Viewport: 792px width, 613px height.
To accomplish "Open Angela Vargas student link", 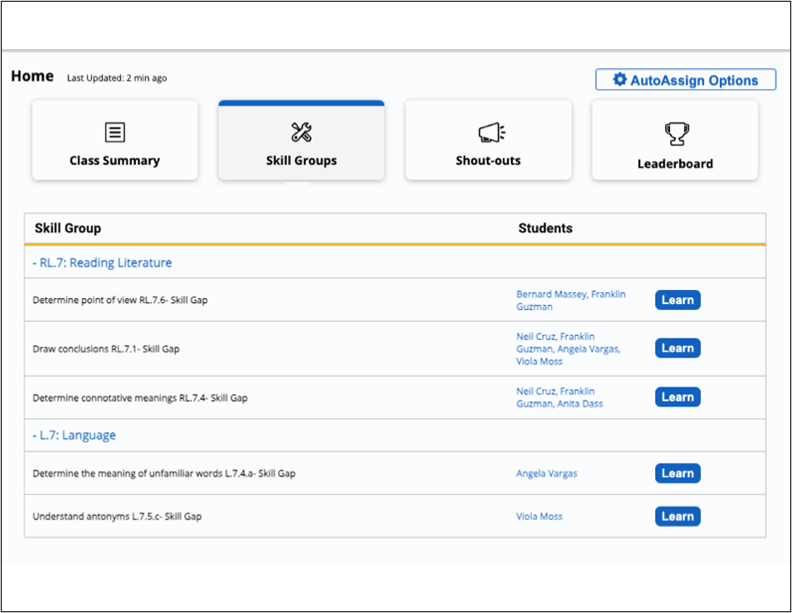I will coord(547,474).
